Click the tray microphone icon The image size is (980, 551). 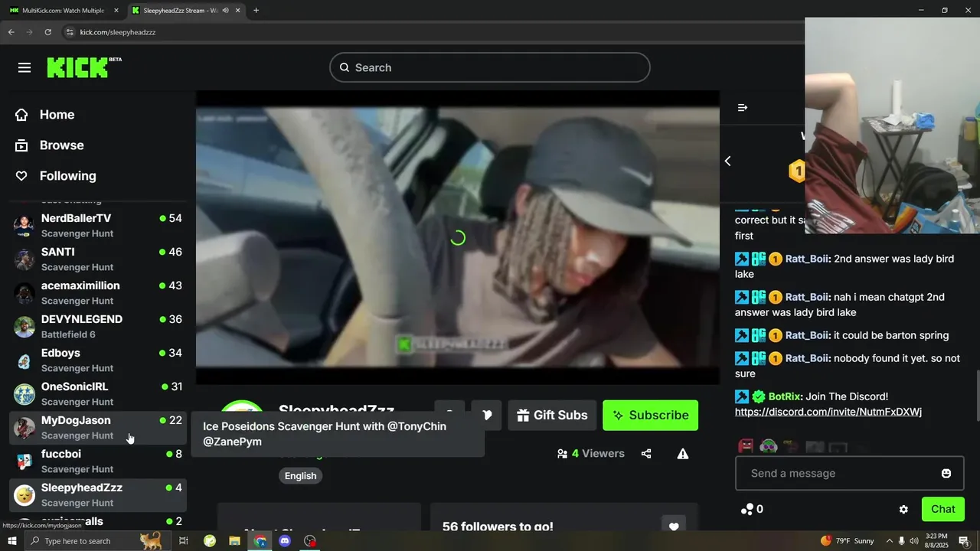[901, 541]
